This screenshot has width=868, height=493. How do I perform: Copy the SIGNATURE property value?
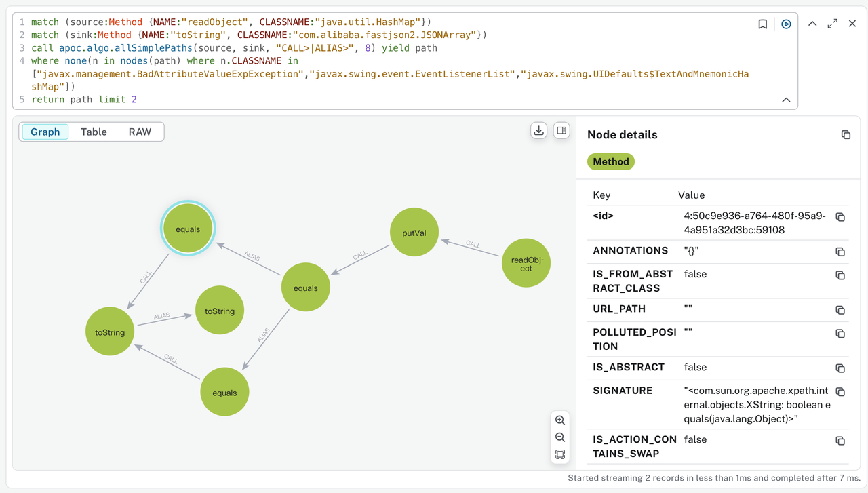click(x=840, y=392)
